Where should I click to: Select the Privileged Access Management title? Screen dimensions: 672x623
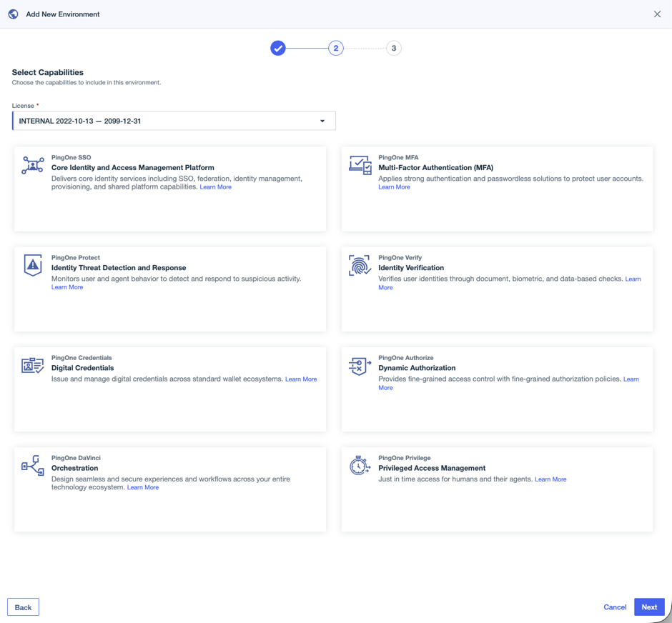coord(432,468)
